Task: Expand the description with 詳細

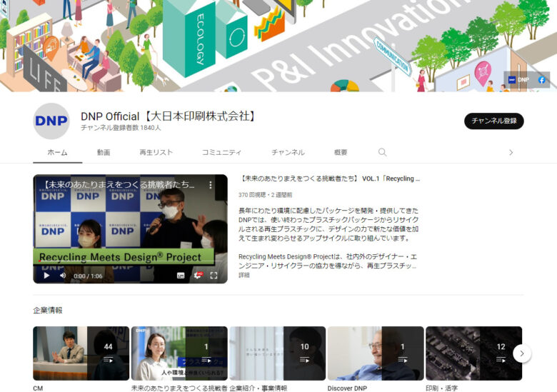Action: [244, 275]
